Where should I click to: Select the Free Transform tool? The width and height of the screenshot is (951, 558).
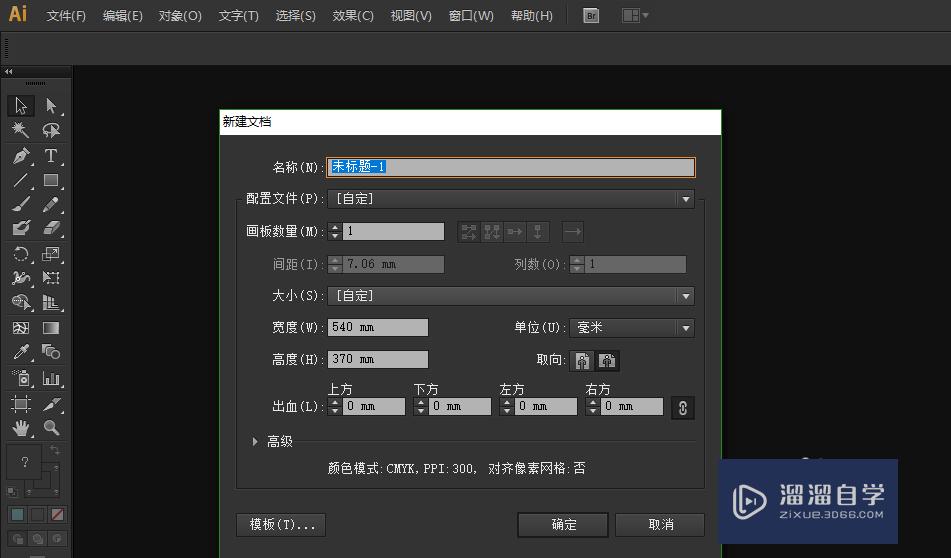pyautogui.click(x=51, y=278)
